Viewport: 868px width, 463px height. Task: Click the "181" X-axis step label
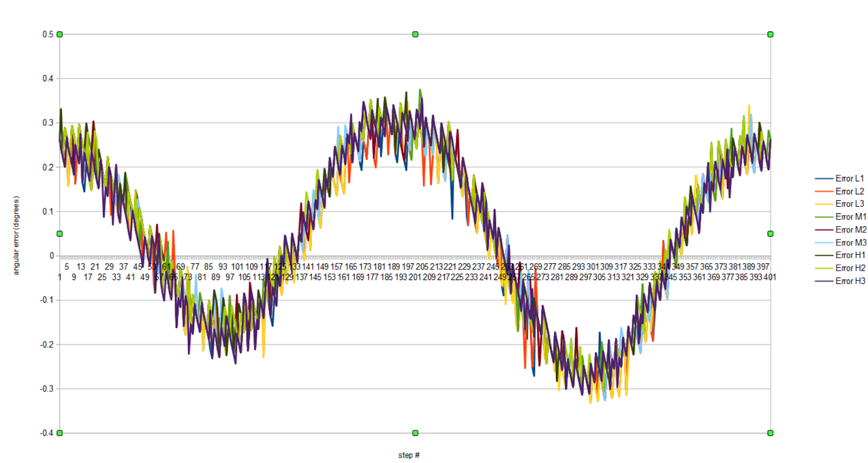point(379,267)
